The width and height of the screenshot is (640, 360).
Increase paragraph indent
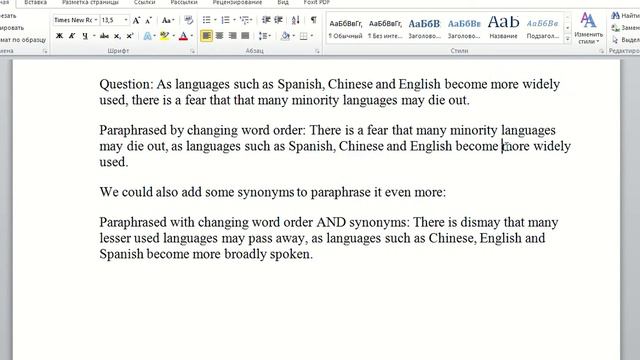pyautogui.click(x=279, y=20)
